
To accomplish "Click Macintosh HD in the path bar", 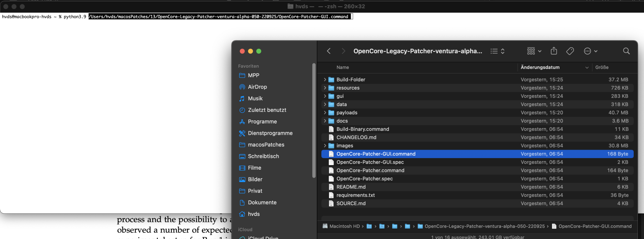I will click(341, 226).
